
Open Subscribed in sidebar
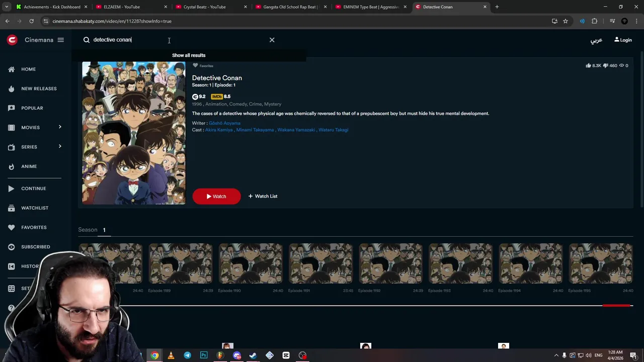(x=35, y=247)
